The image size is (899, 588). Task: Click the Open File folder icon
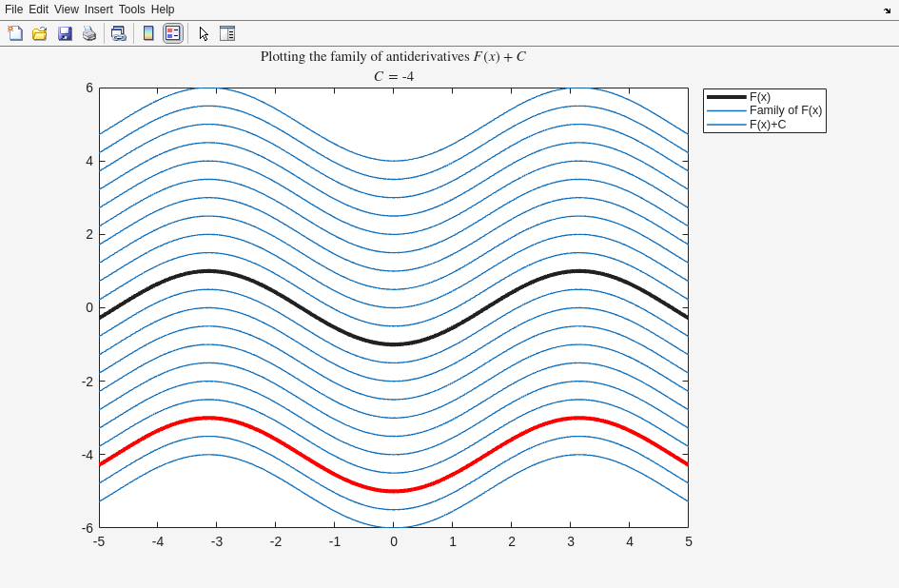(40, 33)
